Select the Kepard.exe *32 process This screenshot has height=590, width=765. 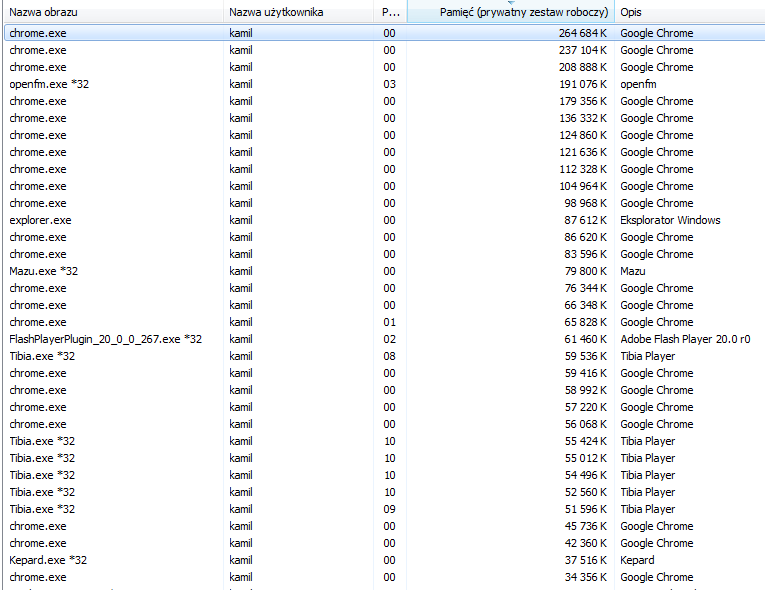pyautogui.click(x=48, y=560)
